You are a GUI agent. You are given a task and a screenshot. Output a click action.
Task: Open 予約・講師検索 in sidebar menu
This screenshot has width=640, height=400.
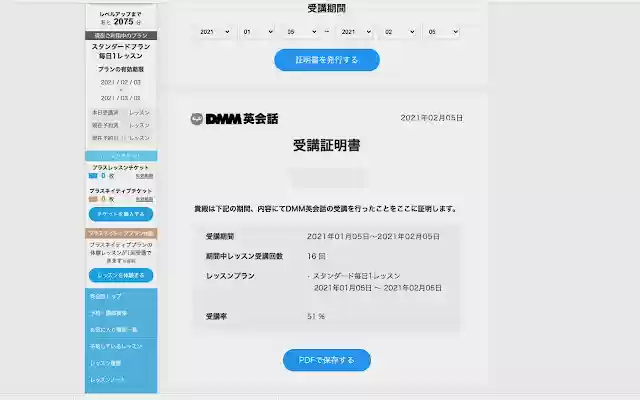tap(121, 313)
